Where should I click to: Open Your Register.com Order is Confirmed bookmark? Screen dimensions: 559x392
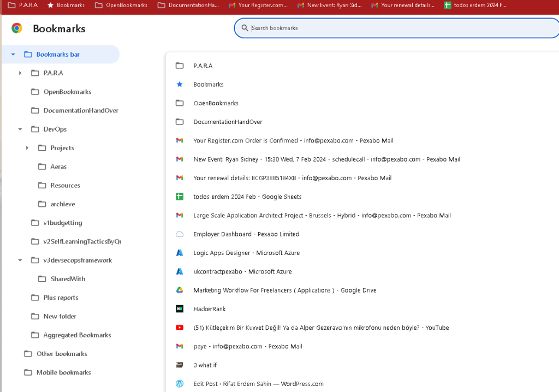pyautogui.click(x=293, y=140)
